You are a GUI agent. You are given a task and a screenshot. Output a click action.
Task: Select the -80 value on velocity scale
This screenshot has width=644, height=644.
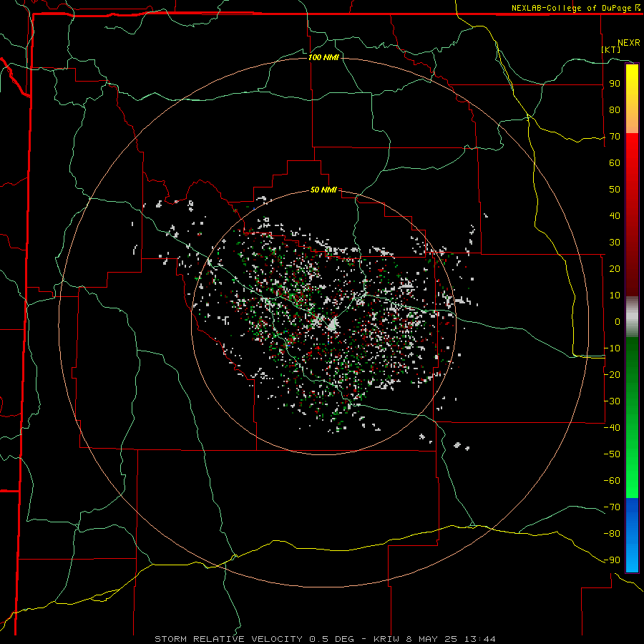tap(612, 534)
